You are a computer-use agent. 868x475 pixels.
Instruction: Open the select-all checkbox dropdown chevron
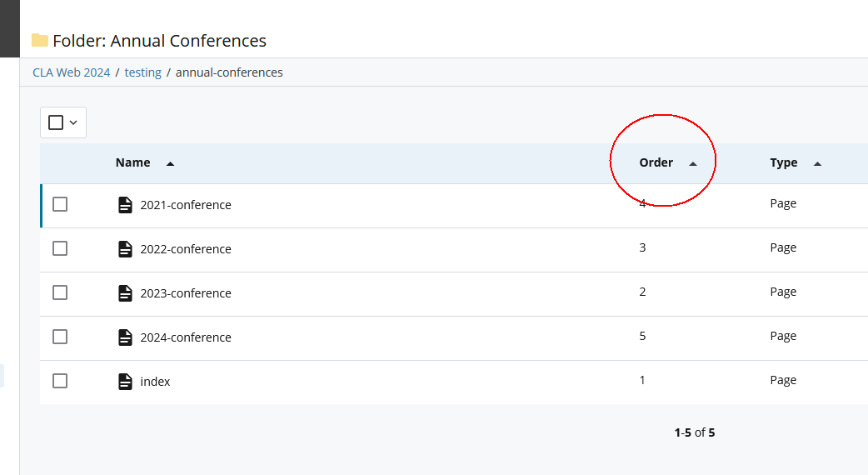point(73,122)
